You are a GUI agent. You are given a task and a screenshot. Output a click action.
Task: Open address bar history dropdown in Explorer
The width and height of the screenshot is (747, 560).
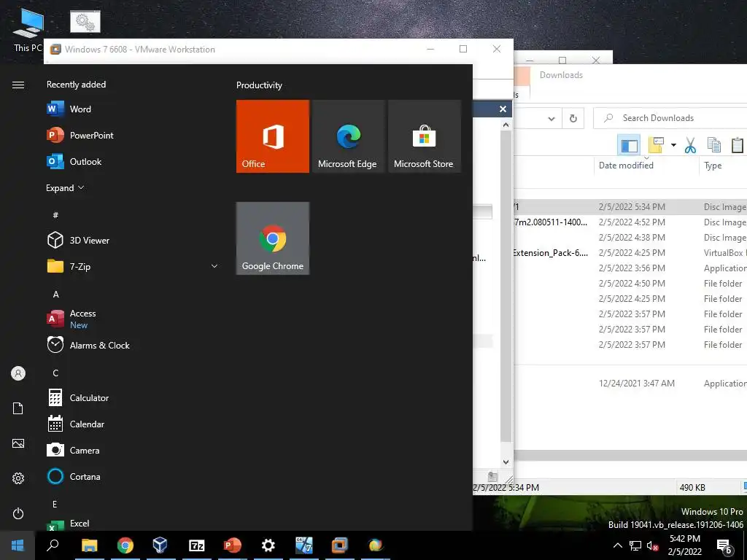pos(551,119)
